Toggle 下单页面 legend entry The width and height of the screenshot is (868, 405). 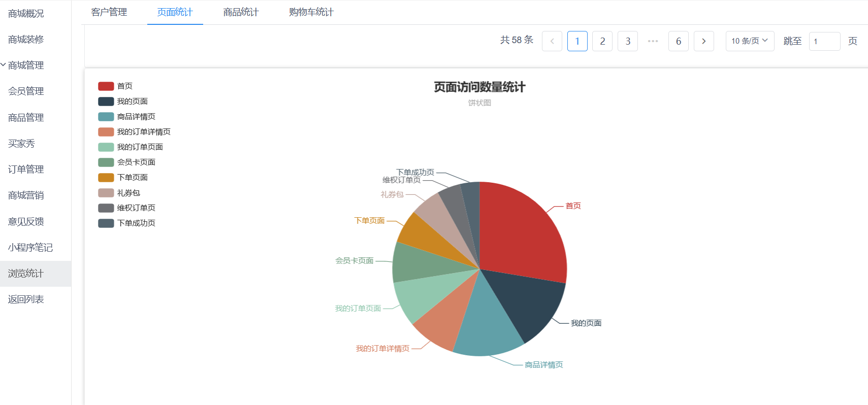[x=123, y=178]
